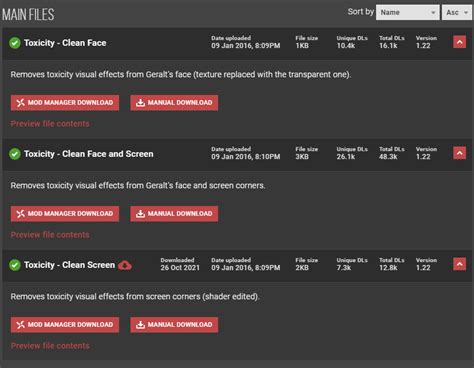
Task: Click the red cloud download icon beside Clean Screen
Action: (x=125, y=265)
